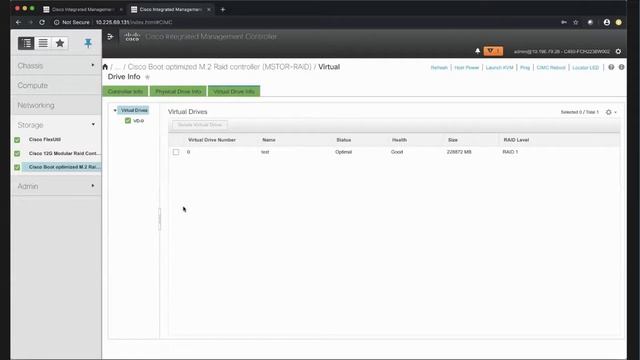Click the splitter collapse handle beside tree
Viewport: 640px width, 360px height.
(160, 219)
